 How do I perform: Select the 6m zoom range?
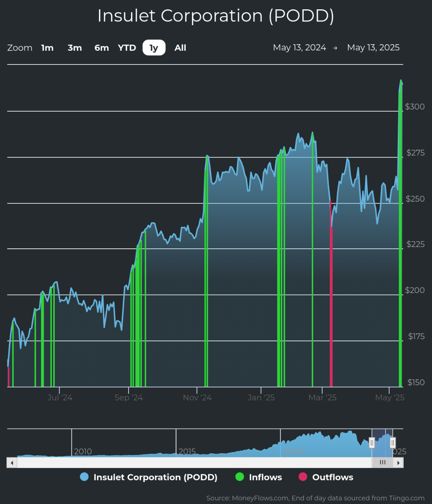click(101, 48)
